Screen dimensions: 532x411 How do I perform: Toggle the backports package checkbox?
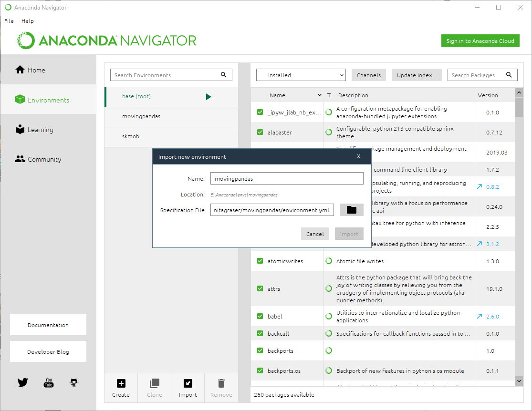260,350
